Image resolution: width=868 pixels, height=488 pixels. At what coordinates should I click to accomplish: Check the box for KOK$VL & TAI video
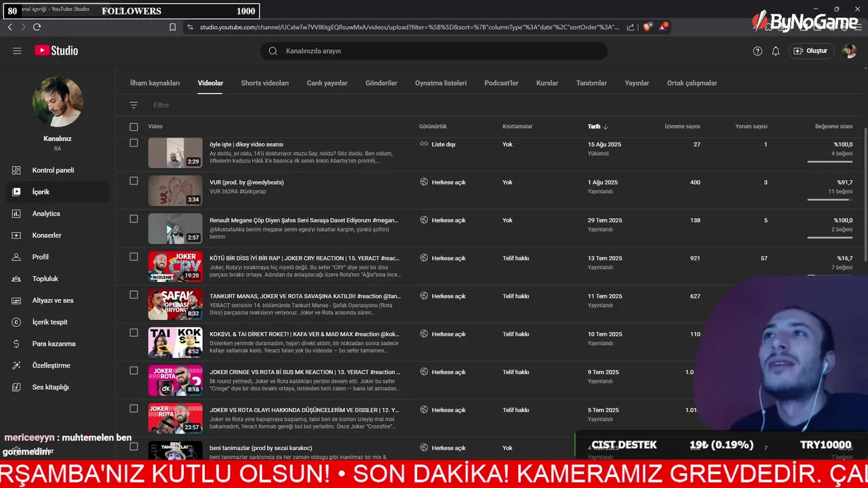134,333
